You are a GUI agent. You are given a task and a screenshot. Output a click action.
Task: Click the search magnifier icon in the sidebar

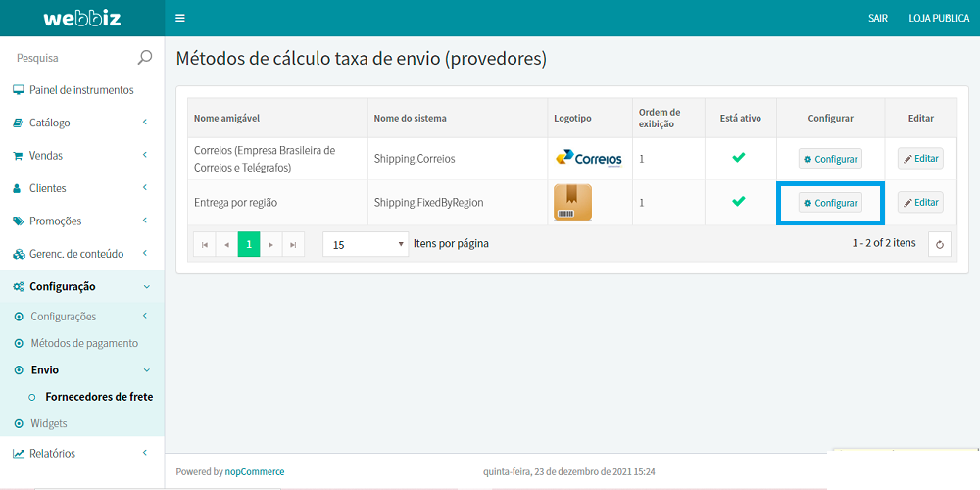click(x=145, y=58)
